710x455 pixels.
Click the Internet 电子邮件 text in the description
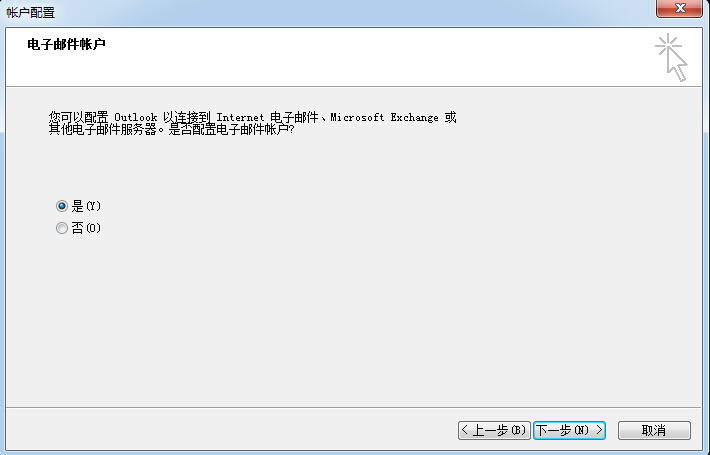[272, 117]
